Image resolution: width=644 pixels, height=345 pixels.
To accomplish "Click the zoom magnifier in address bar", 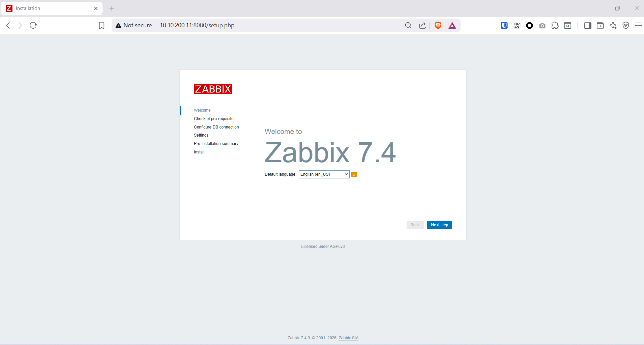I will pos(408,25).
